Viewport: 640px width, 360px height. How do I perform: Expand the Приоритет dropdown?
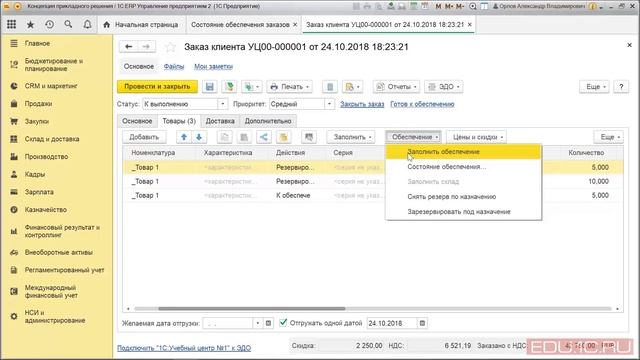pyautogui.click(x=330, y=104)
